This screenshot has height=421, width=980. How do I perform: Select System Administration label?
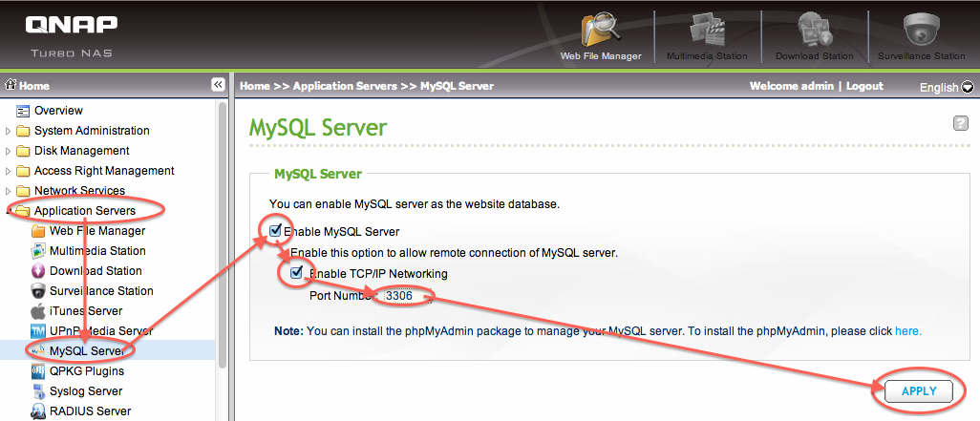92,131
